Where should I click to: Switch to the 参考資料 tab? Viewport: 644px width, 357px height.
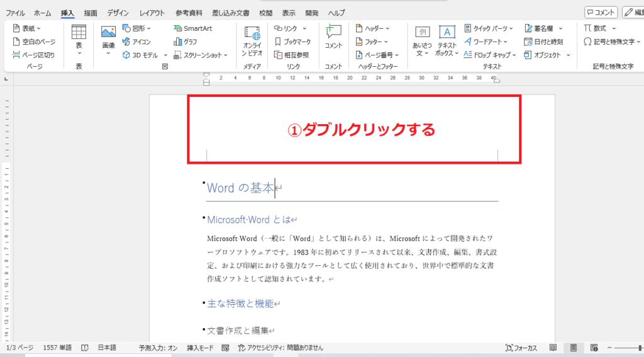pyautogui.click(x=189, y=13)
